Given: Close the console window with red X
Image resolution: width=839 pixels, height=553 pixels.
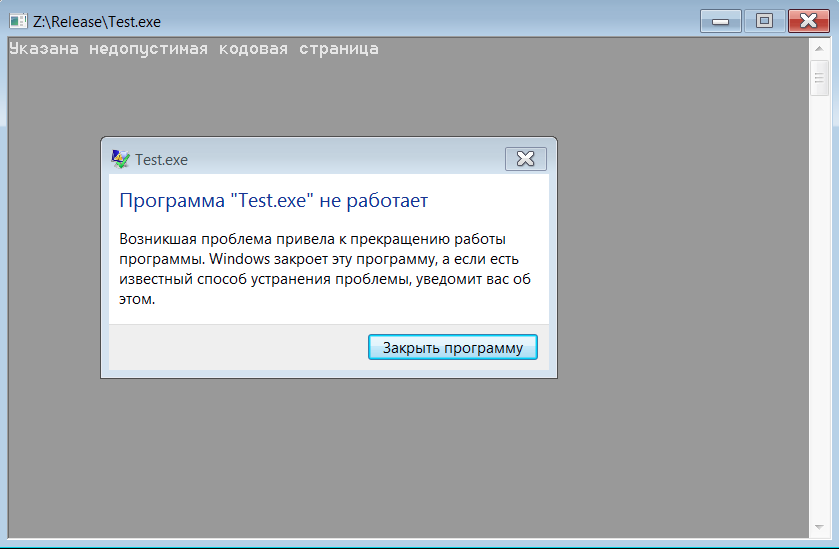Looking at the screenshot, I should coord(809,21).
